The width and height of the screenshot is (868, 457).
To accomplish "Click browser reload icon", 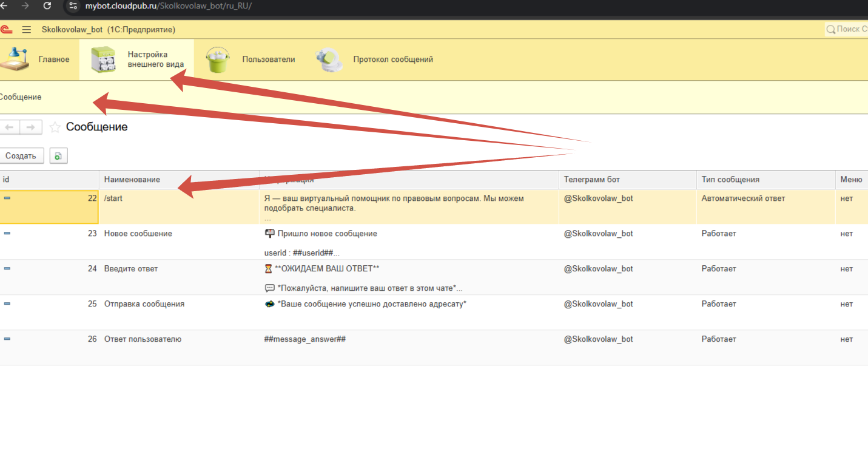I will click(x=47, y=6).
